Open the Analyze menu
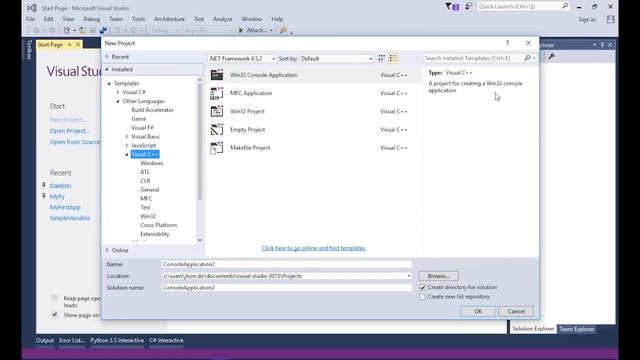640x360 pixels. pos(222,19)
